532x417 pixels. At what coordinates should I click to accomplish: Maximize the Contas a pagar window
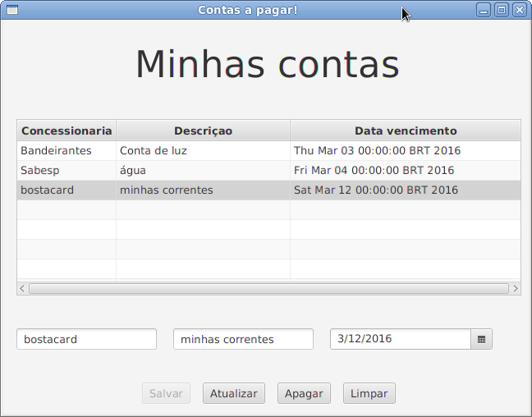coord(502,10)
